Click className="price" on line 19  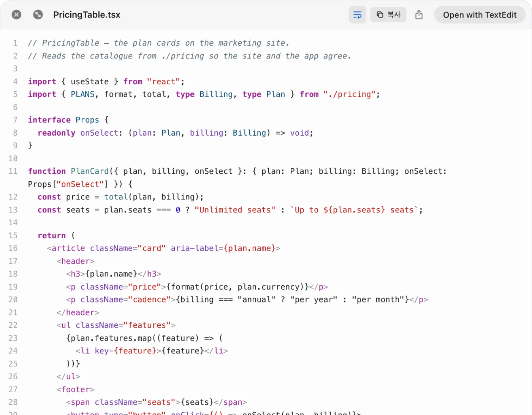click(x=121, y=287)
